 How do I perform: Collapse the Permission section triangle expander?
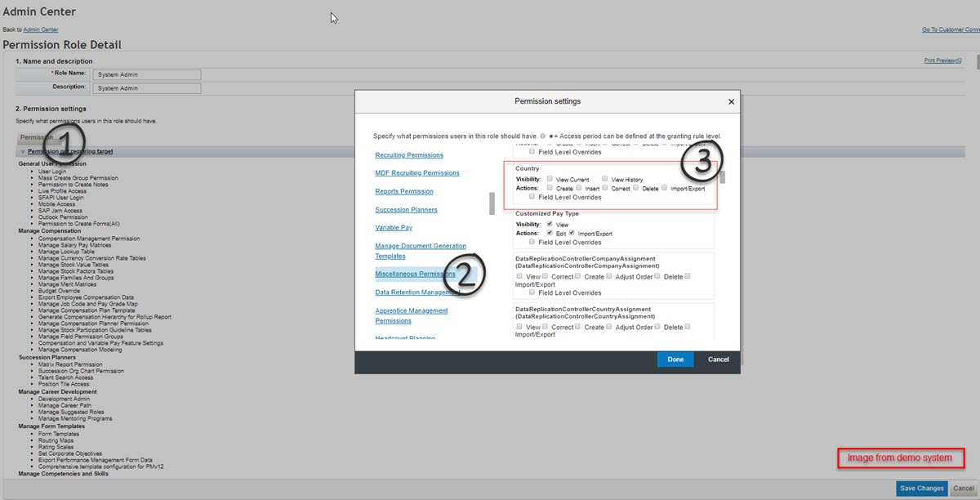[22, 152]
